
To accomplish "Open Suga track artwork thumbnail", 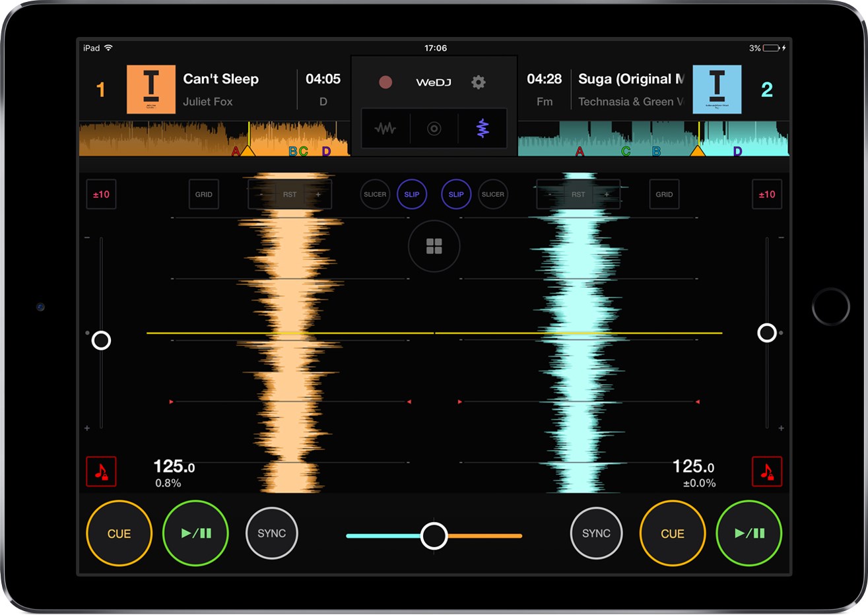I will pos(717,89).
